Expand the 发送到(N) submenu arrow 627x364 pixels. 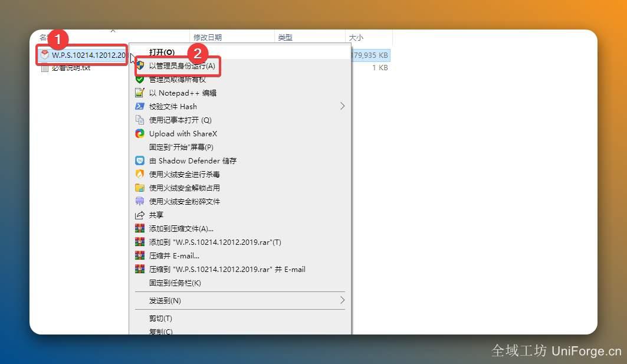(x=342, y=300)
